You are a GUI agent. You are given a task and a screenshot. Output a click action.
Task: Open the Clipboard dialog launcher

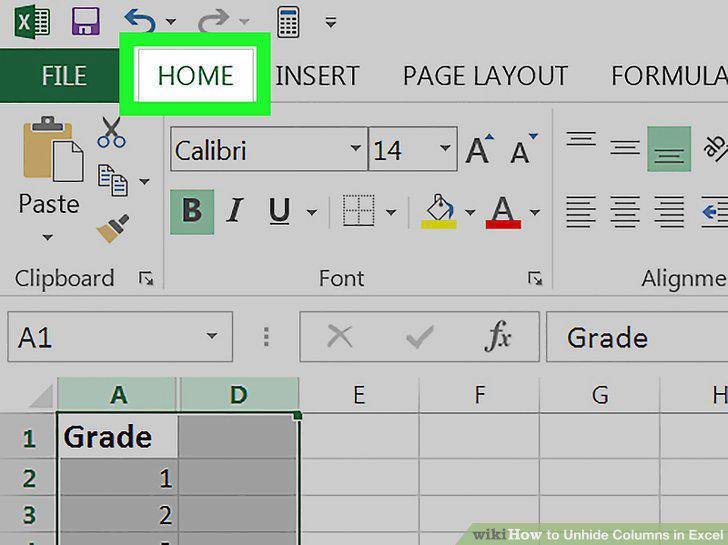(146, 279)
